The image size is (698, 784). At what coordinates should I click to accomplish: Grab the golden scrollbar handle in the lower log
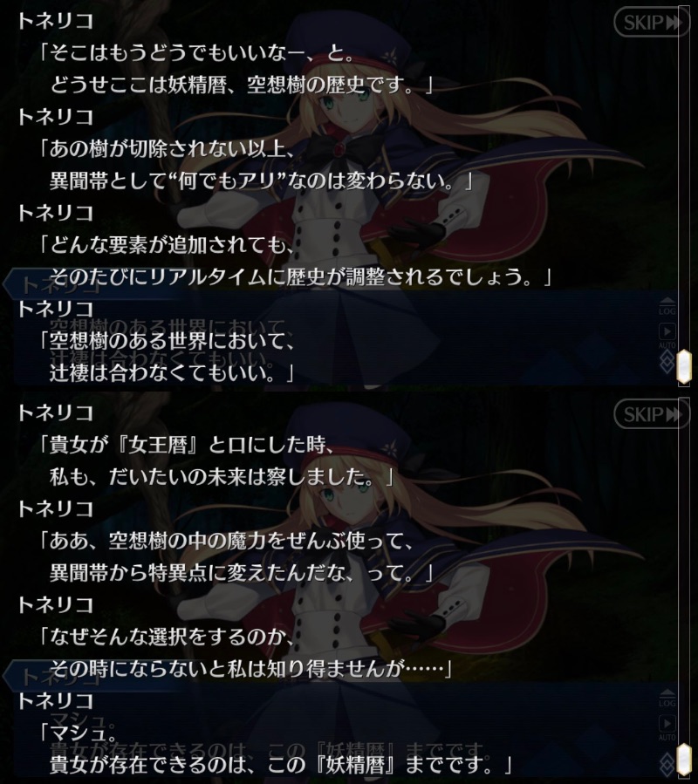tap(683, 760)
